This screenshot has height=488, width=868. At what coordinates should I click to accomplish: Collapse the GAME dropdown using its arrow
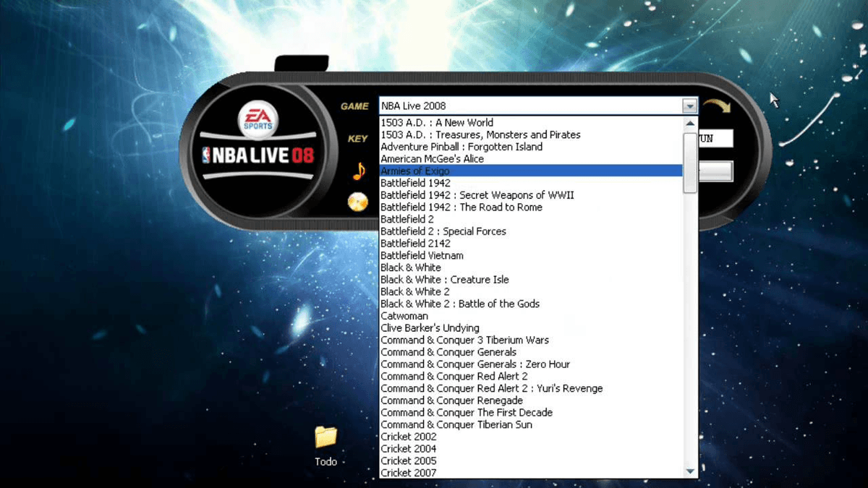click(689, 106)
